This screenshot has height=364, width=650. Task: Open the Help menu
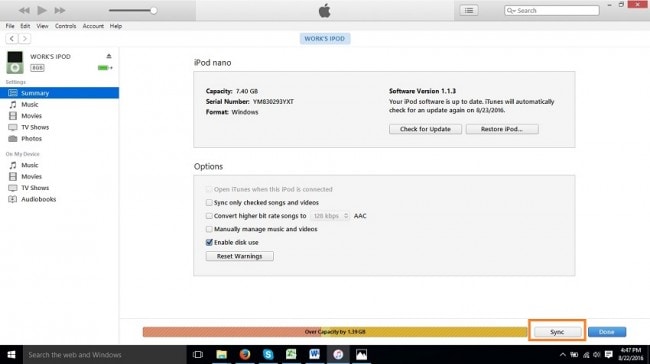pyautogui.click(x=116, y=26)
